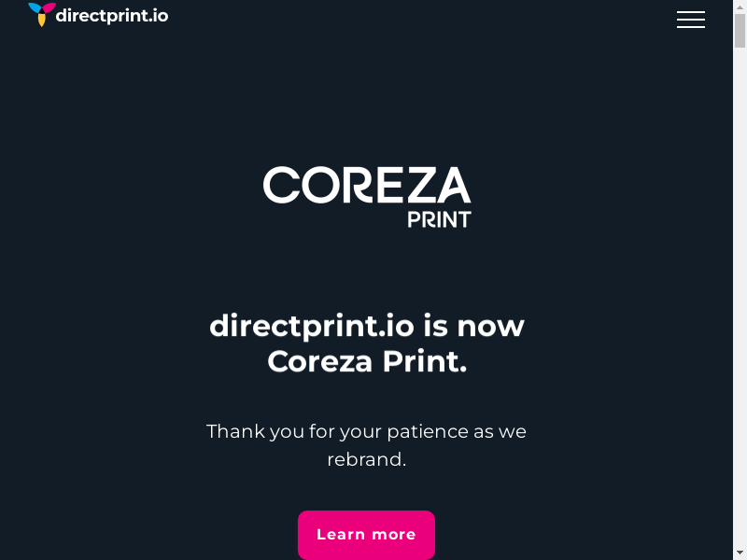
Task: Click the "Coreza Print." heading line
Action: coord(366,361)
